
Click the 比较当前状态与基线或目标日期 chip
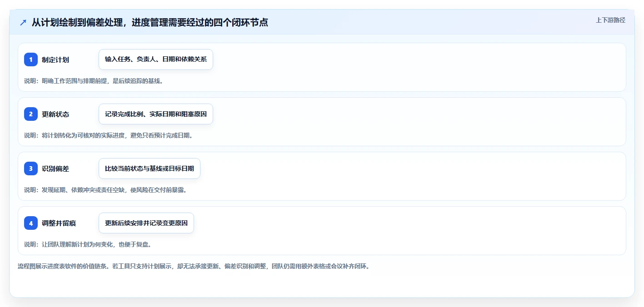click(150, 168)
